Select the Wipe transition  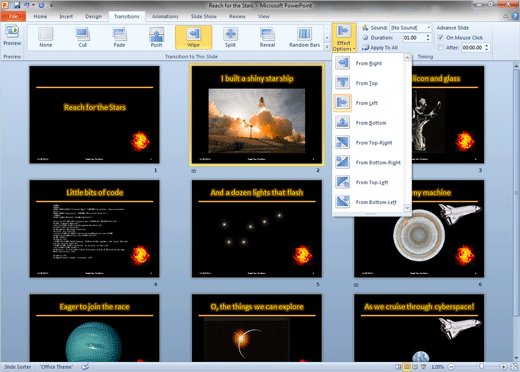click(x=193, y=37)
